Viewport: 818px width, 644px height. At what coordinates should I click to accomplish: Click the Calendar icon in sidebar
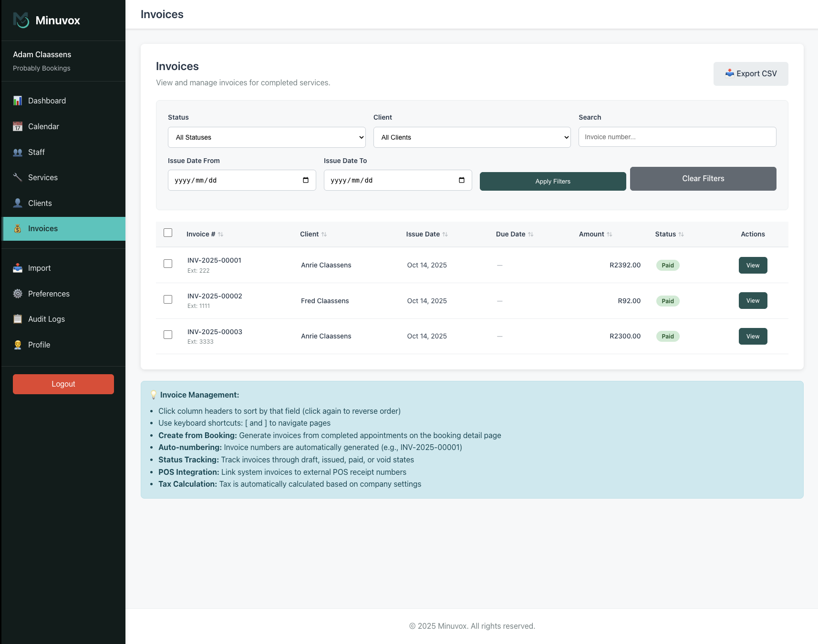(x=18, y=126)
